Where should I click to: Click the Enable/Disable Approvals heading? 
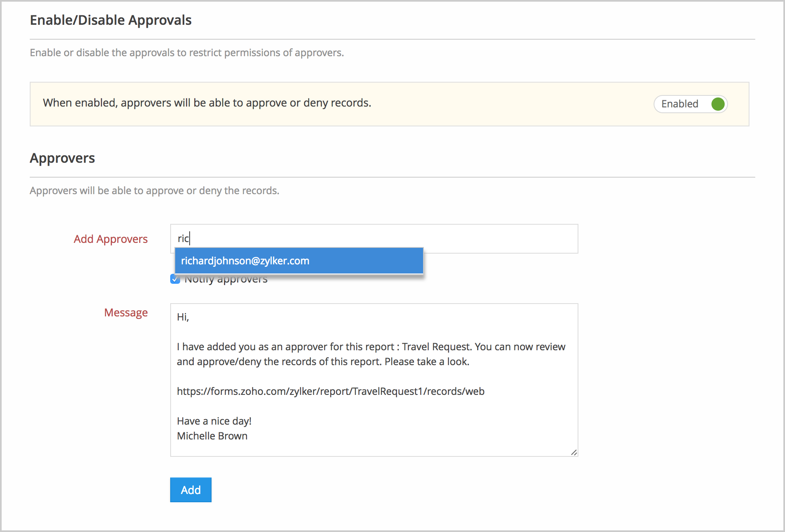(x=110, y=20)
